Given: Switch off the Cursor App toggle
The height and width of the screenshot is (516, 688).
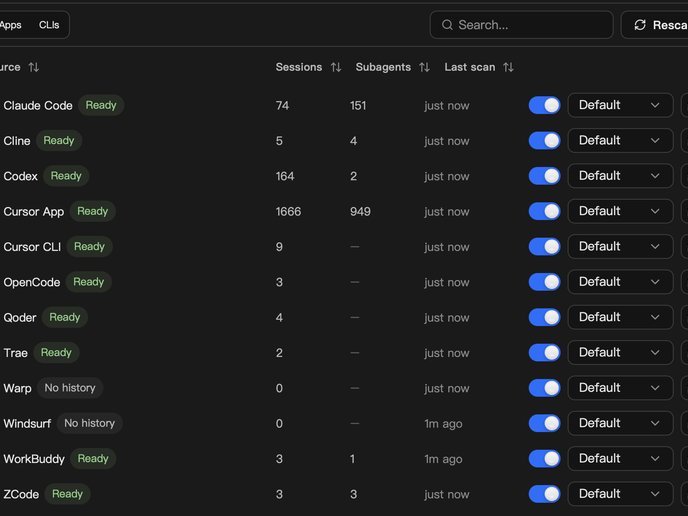Looking at the screenshot, I should (x=545, y=211).
